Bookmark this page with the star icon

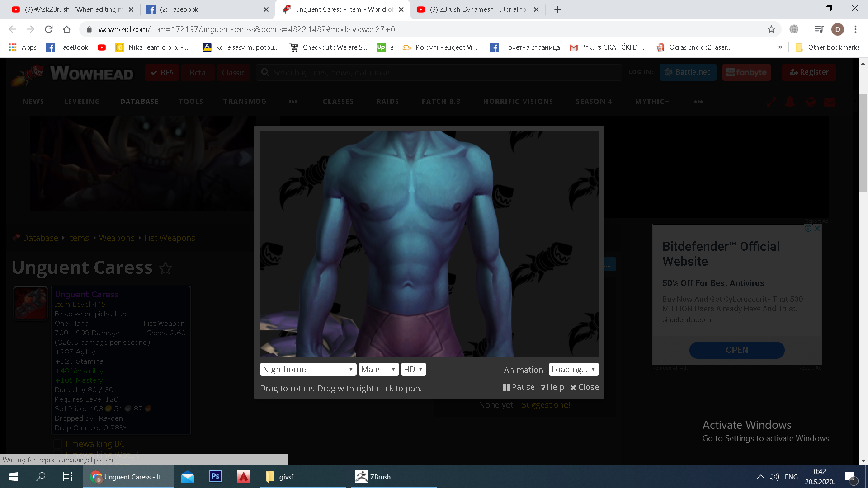(x=771, y=29)
